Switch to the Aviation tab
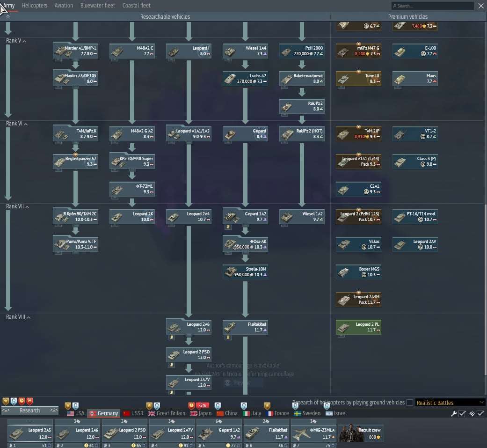Screen dimensions: 487x448 pos(64,6)
